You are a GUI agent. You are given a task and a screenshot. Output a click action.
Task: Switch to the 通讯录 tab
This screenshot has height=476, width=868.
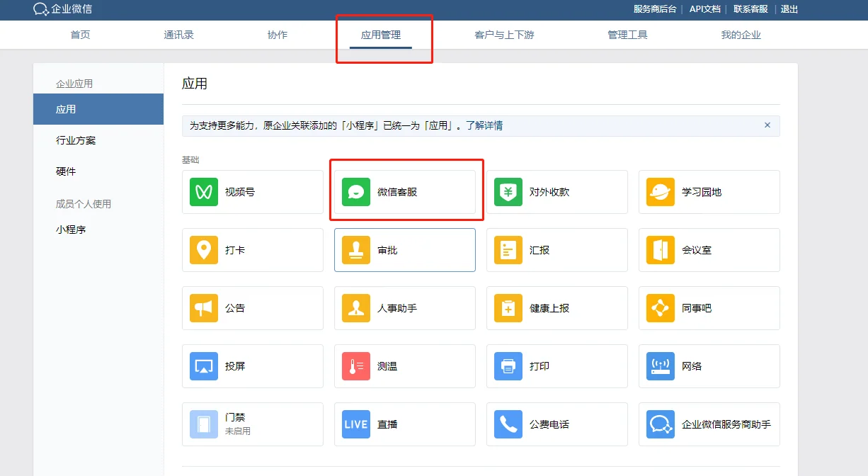[179, 35]
